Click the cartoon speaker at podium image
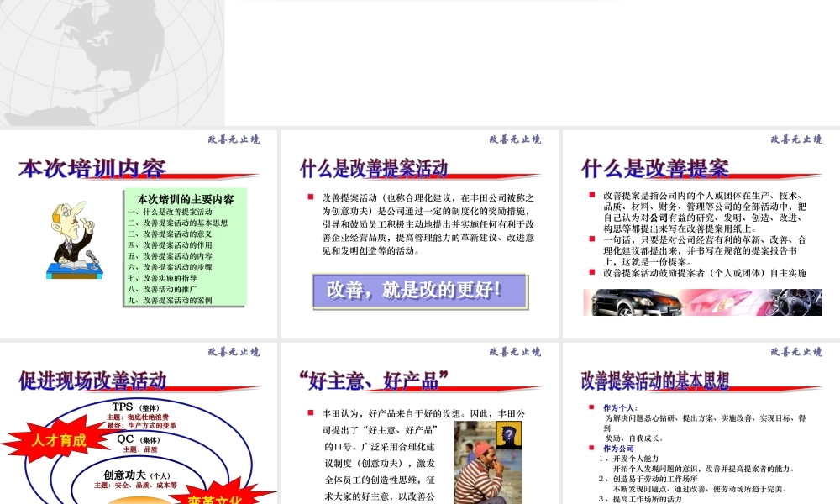The width and height of the screenshot is (840, 504). click(74, 240)
